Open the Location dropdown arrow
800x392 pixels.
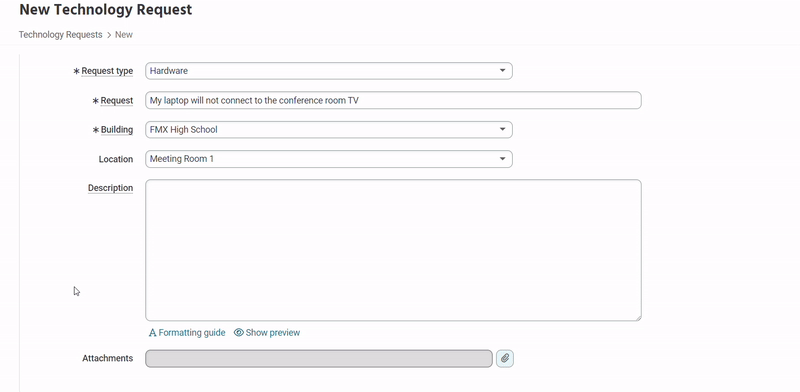coord(502,159)
